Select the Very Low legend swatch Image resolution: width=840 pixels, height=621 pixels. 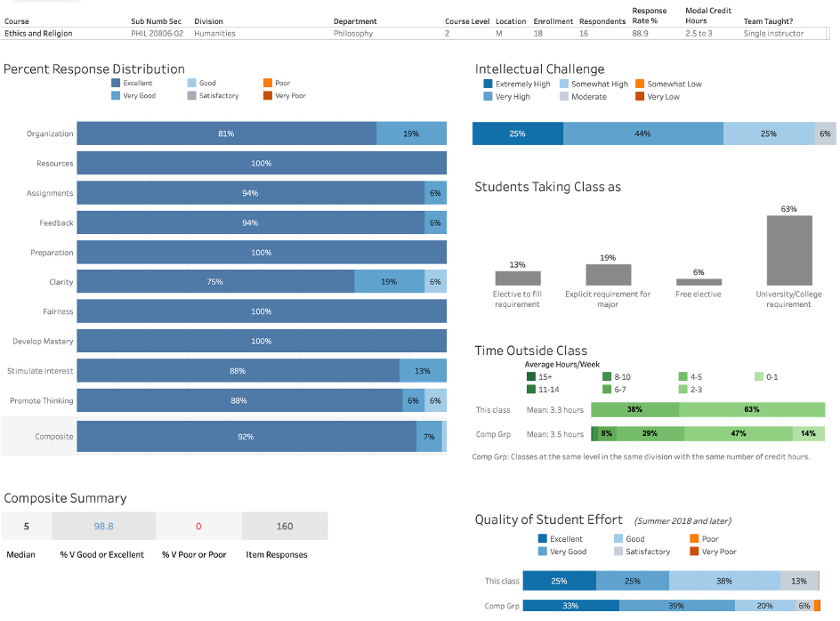[x=639, y=97]
